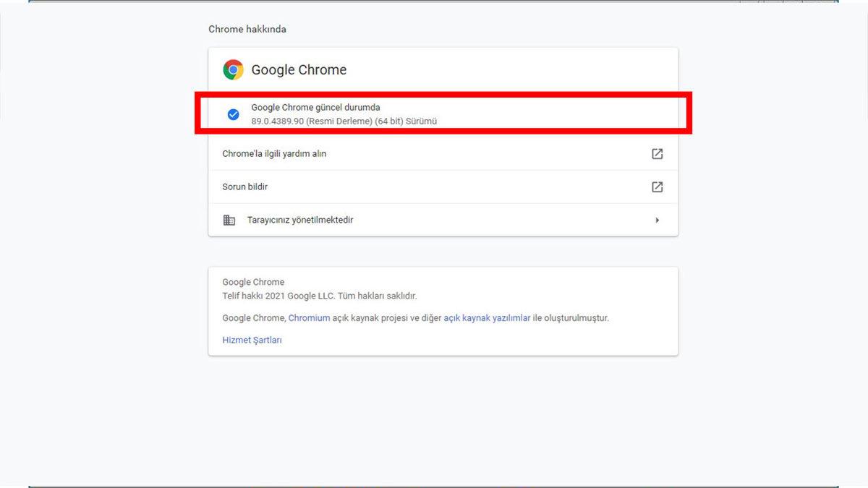Click the managed browser building icon
868x488 pixels.
229,220
